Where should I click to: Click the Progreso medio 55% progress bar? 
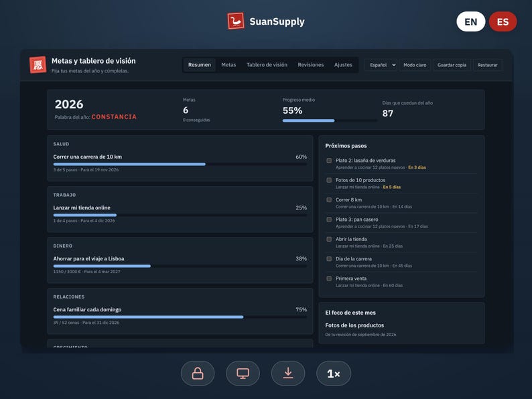click(x=330, y=121)
